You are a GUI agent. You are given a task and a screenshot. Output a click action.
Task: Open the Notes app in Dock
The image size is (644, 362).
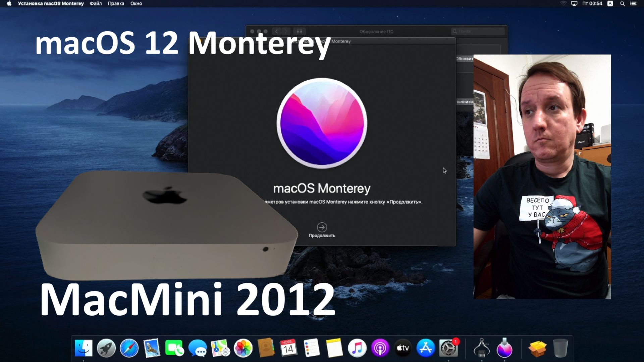[334, 348]
